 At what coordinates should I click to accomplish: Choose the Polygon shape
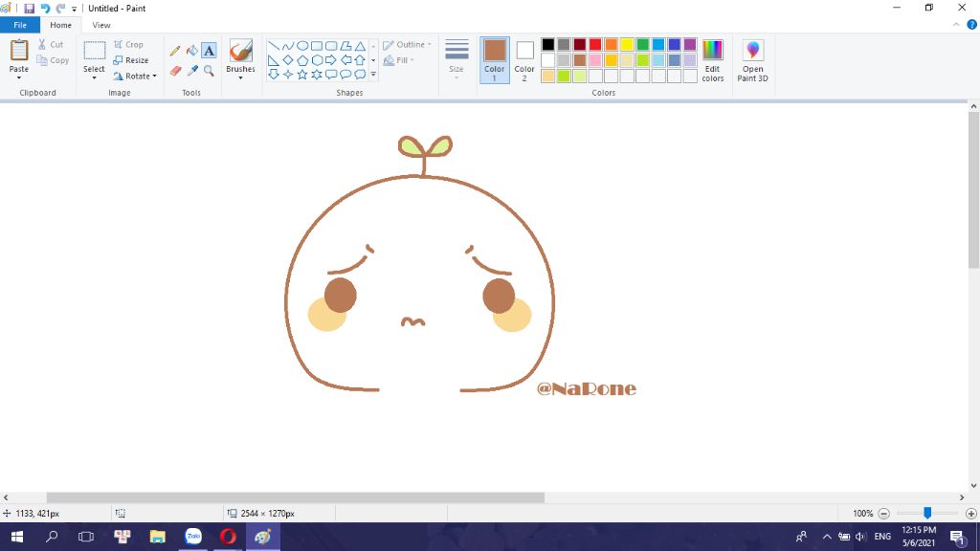[x=345, y=46]
